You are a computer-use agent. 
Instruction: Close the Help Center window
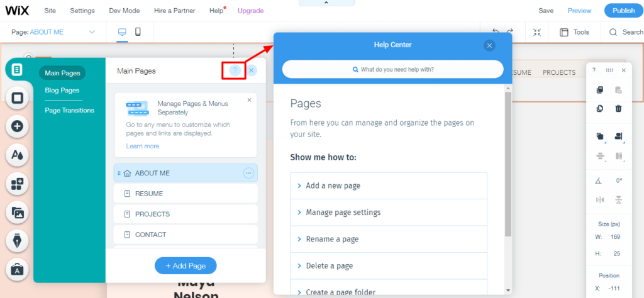[x=489, y=45]
